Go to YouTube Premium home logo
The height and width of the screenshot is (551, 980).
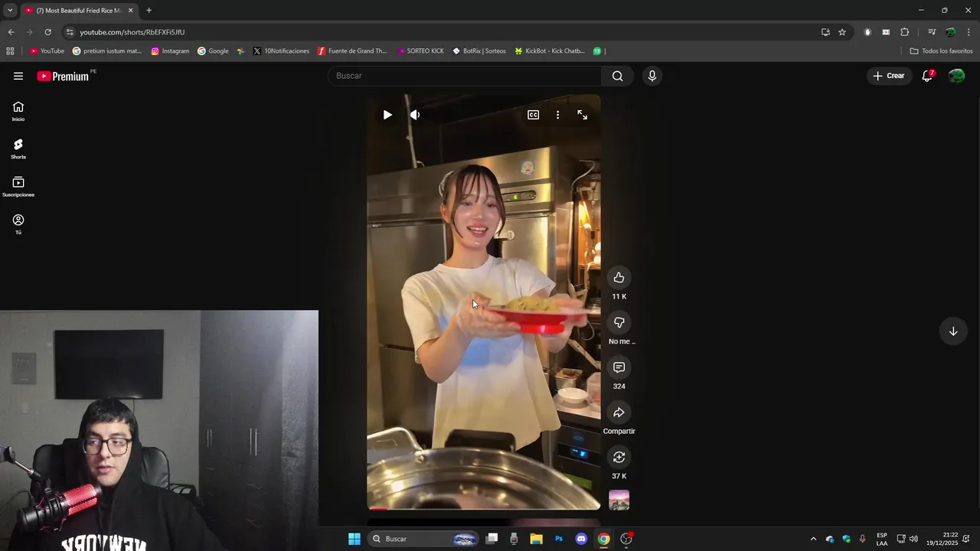pyautogui.click(x=63, y=76)
